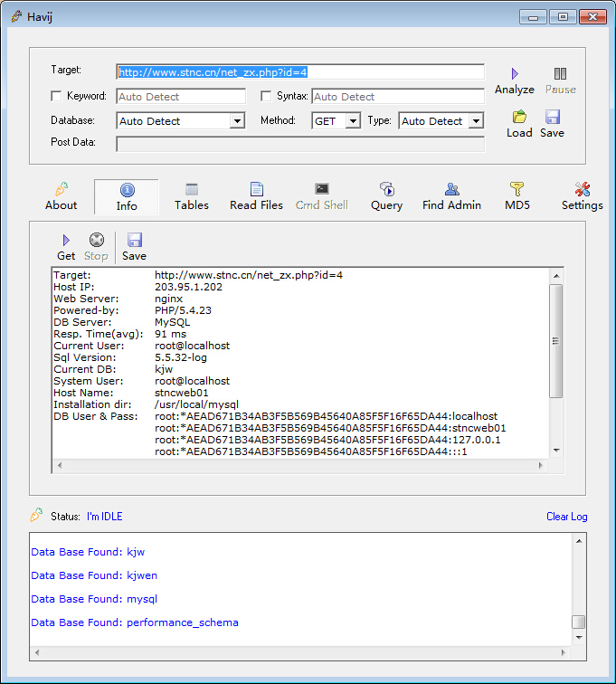Click the root hash line ending stncweb01
The image size is (616, 684).
click(330, 428)
